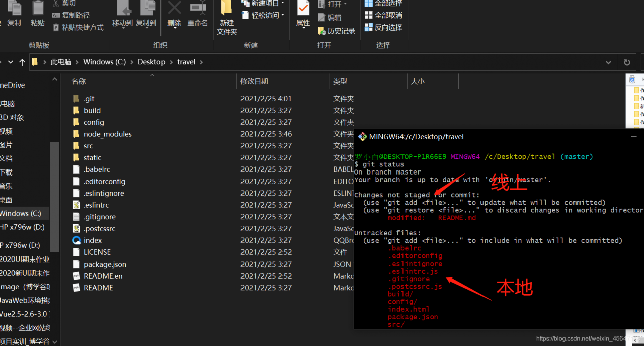Open 历史记录 (History) in the ribbon
This screenshot has width=644, height=346.
pyautogui.click(x=337, y=31)
